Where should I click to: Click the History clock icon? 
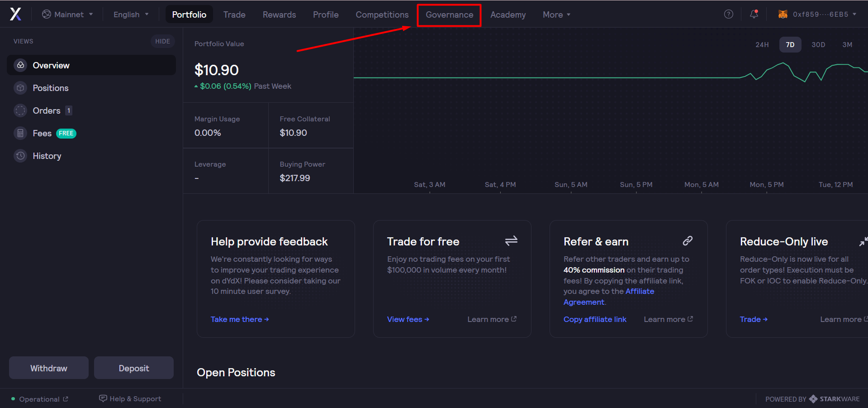20,156
